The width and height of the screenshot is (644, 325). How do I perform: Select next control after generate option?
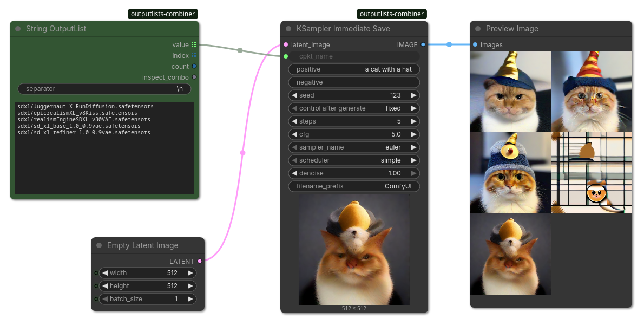(x=413, y=108)
